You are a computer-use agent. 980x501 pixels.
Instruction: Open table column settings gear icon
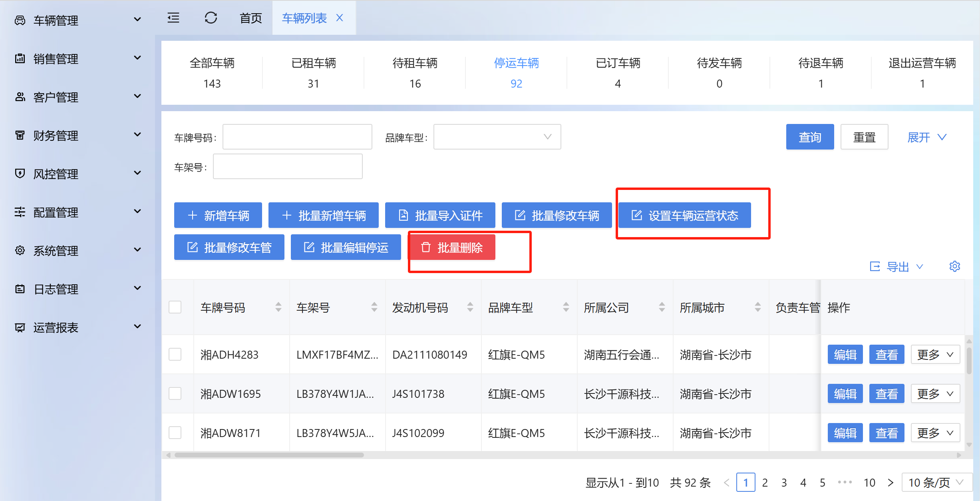tap(954, 266)
